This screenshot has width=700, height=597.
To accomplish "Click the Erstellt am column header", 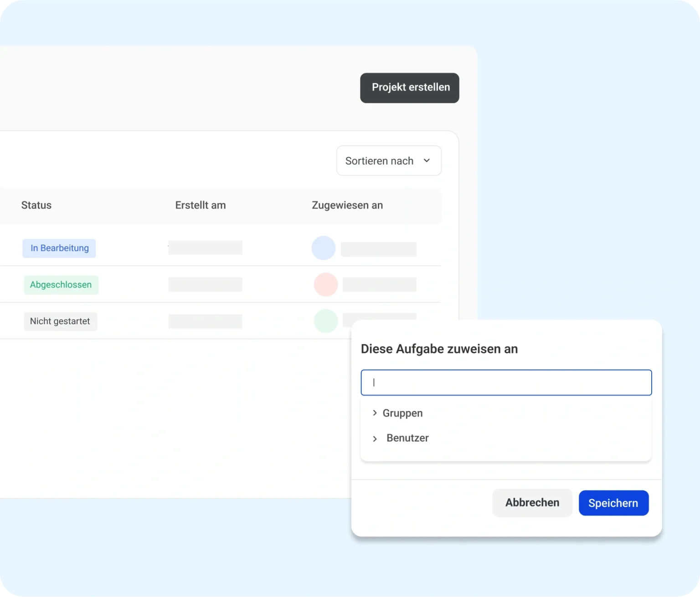I will tap(201, 205).
